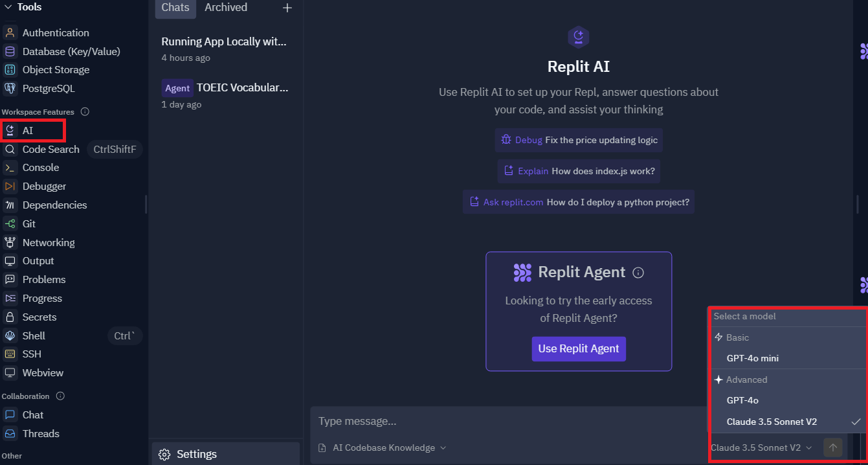Open Code Search

50,149
